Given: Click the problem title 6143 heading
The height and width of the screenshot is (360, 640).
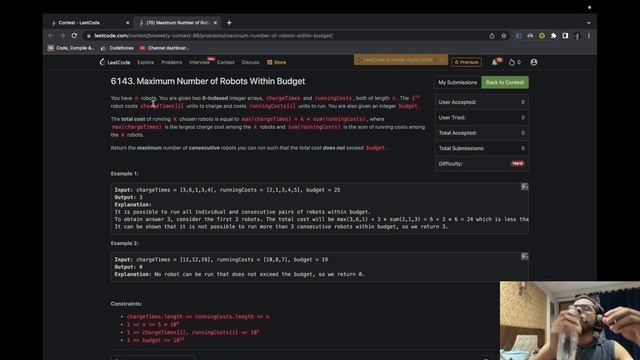Looking at the screenshot, I should (208, 81).
